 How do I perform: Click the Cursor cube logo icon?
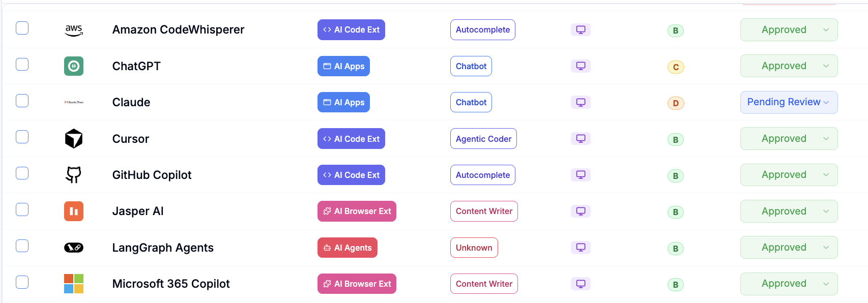click(x=74, y=138)
